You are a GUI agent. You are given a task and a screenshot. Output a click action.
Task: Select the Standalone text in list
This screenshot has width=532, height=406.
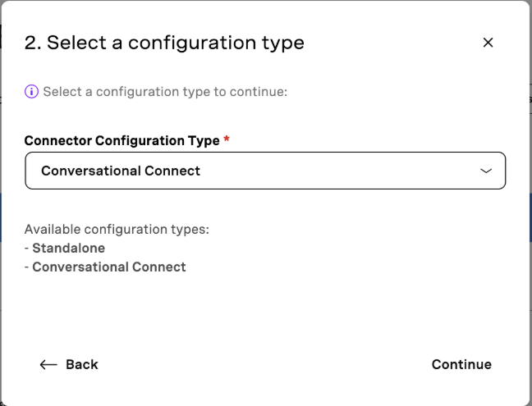(68, 248)
